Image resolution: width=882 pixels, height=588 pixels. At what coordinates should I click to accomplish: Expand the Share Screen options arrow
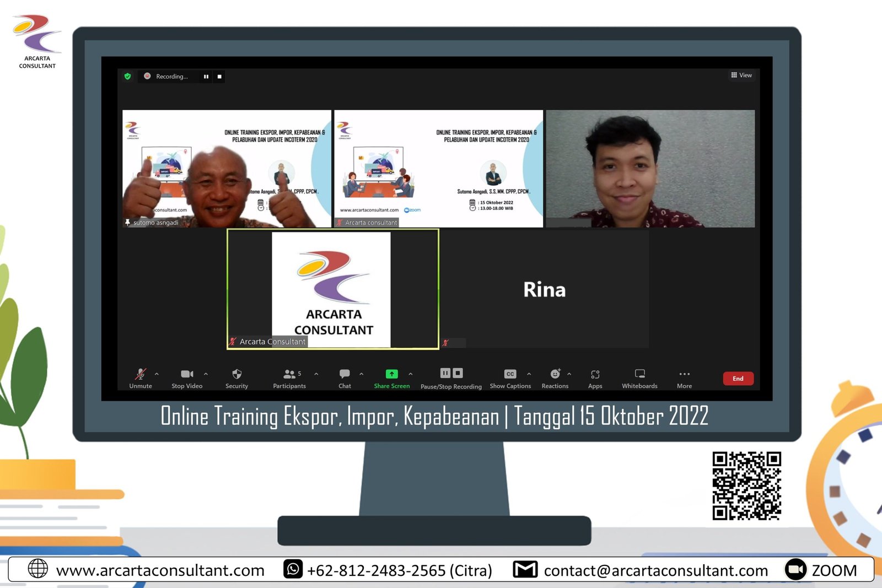(411, 374)
